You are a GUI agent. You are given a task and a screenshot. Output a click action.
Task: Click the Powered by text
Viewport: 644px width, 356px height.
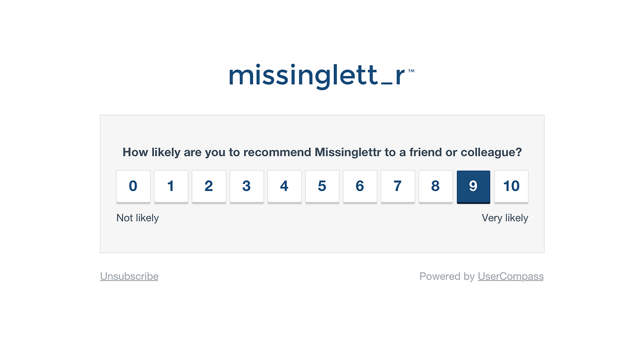click(447, 276)
